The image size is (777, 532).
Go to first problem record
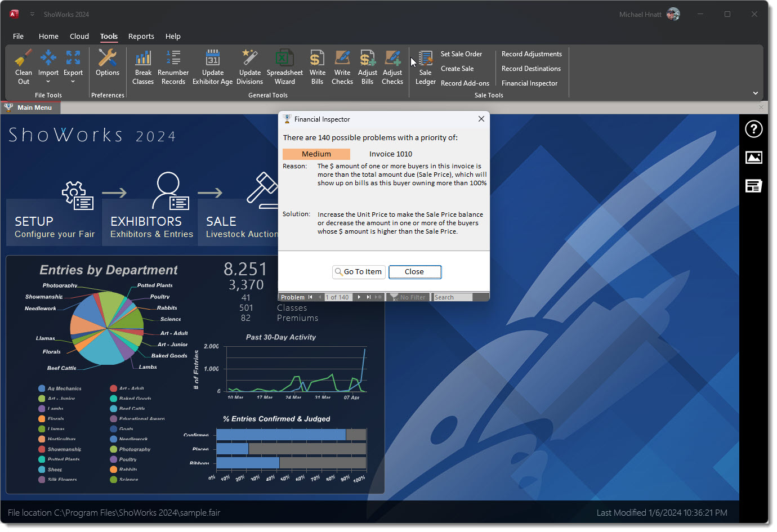tap(310, 297)
